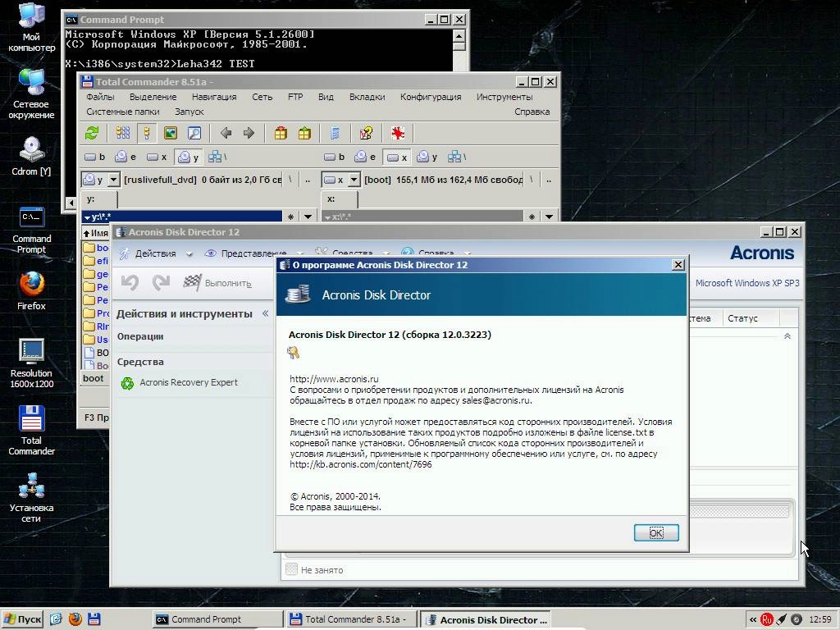Click the RU language indicator in system tray
The image size is (840, 630).
tap(767, 620)
